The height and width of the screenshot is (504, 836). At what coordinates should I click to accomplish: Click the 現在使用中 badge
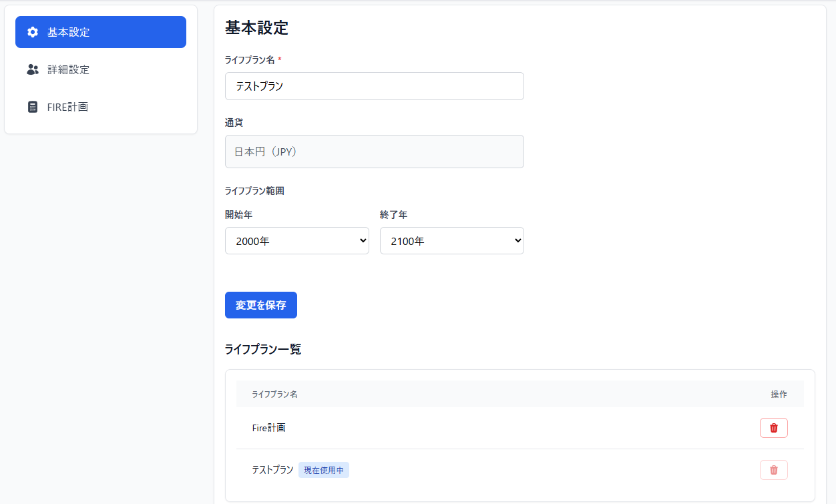(x=324, y=470)
